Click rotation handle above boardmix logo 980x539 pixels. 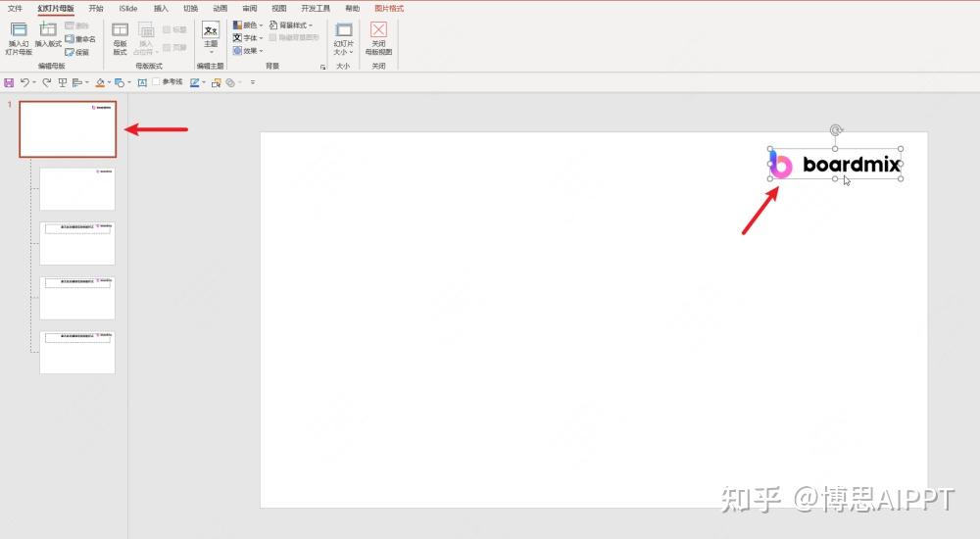836,130
